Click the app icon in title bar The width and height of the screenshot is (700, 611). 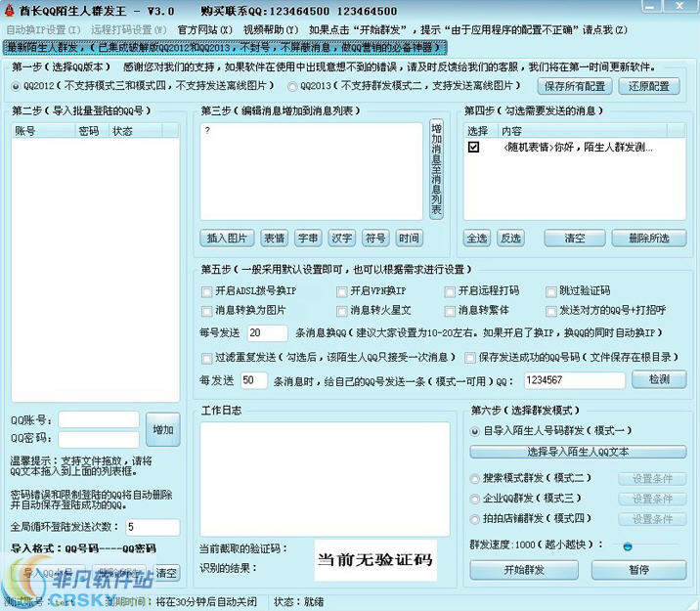pos(9,11)
